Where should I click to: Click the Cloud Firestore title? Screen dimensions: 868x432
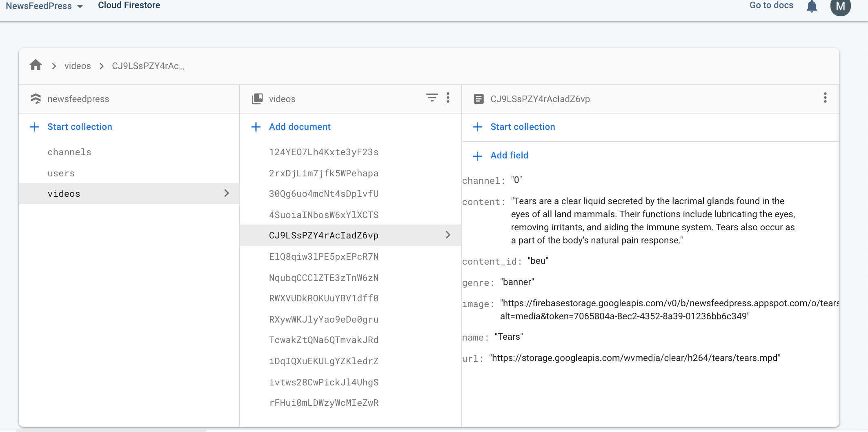coord(129,5)
